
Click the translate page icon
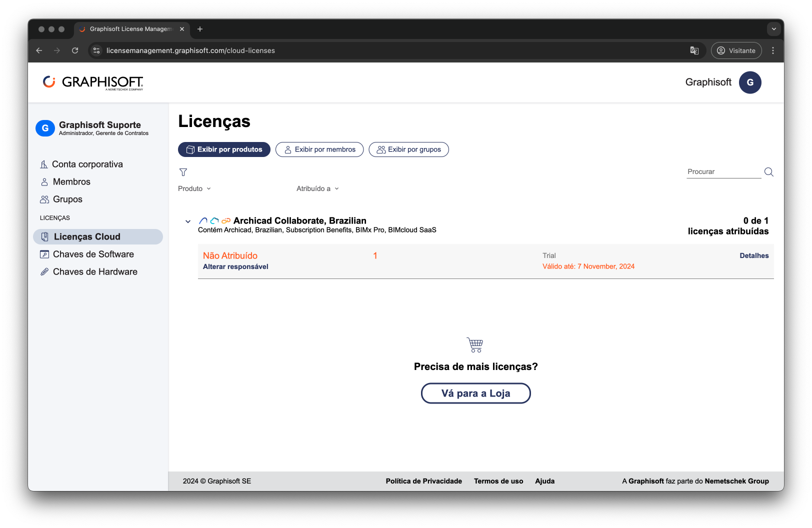tap(694, 50)
